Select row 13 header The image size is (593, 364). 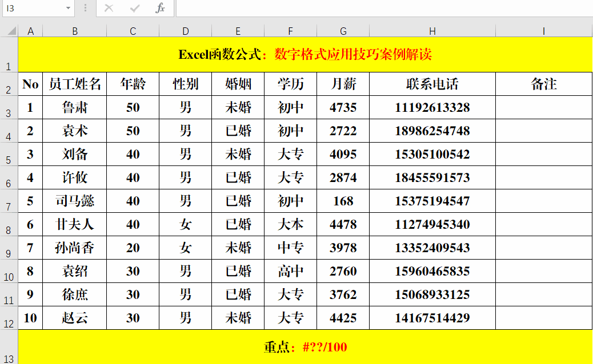[x=9, y=347]
